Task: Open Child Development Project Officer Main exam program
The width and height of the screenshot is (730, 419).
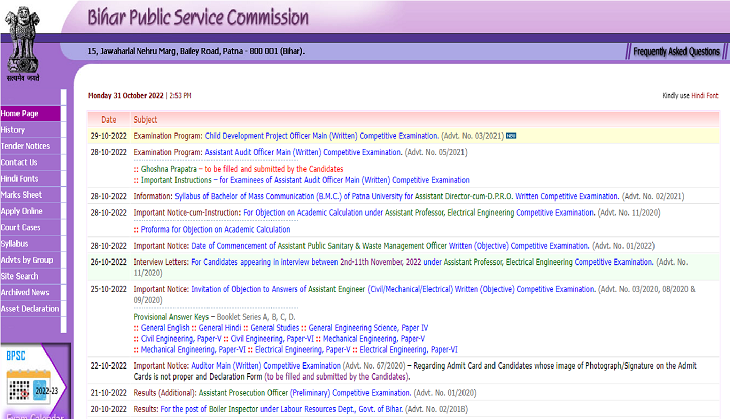Action: point(322,136)
